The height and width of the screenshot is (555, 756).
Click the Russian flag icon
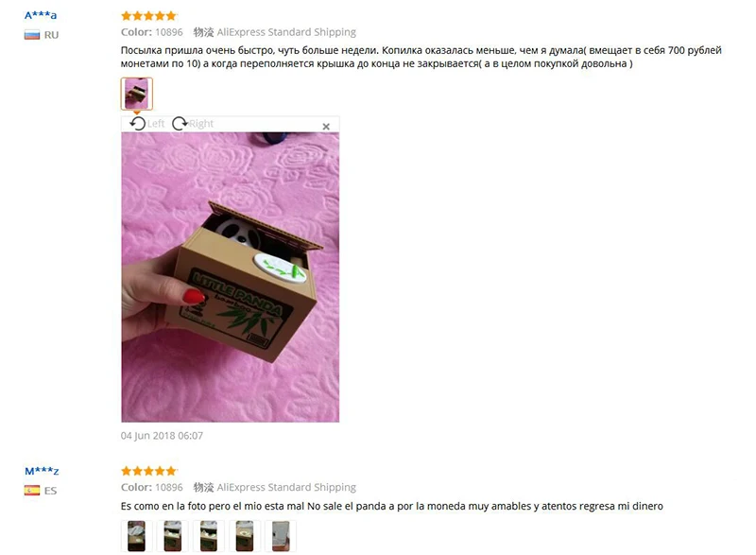pos(32,35)
